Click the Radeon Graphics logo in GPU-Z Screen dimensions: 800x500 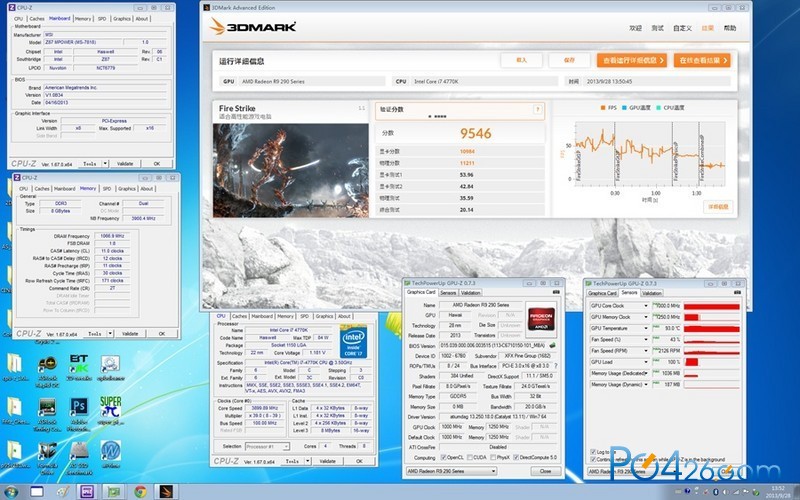[540, 317]
